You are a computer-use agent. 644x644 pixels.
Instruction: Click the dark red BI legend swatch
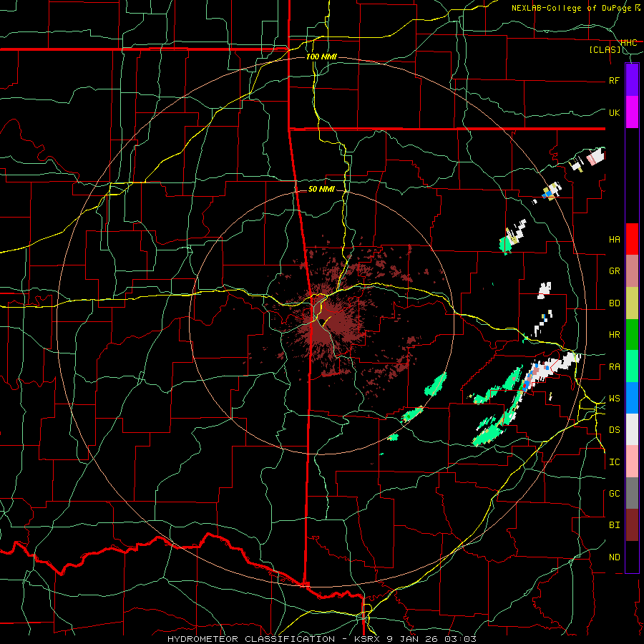(x=632, y=525)
